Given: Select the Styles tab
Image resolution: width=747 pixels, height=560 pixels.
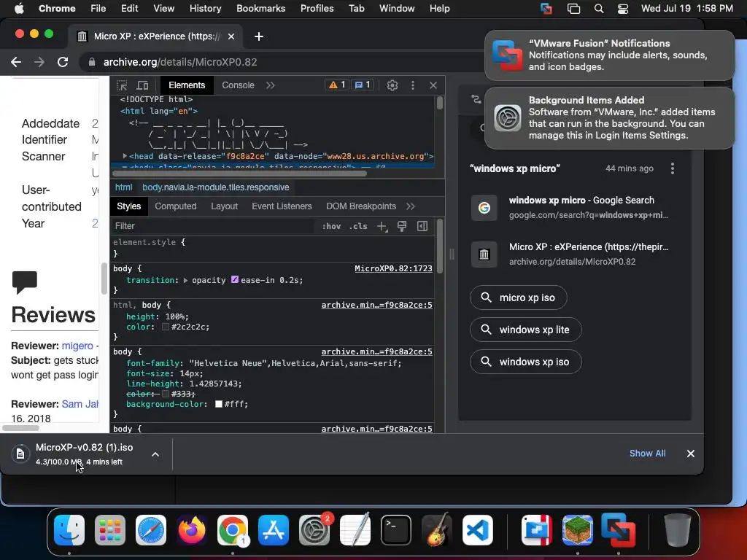Looking at the screenshot, I should point(128,206).
